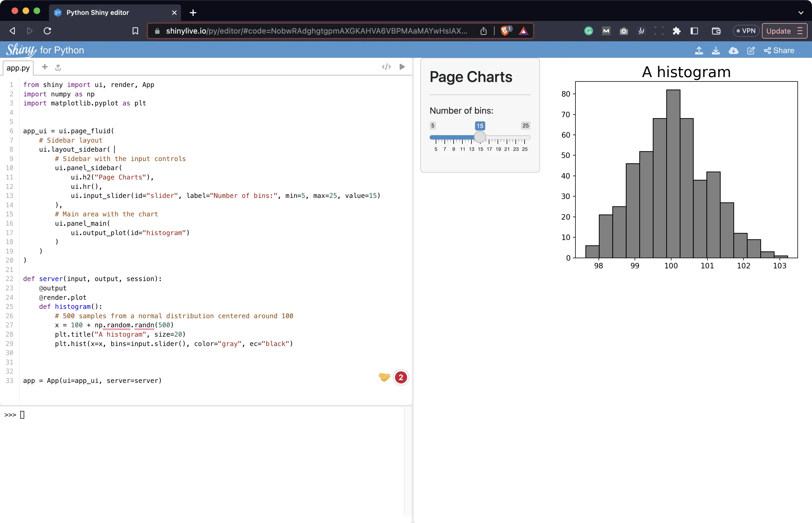812x523 pixels.
Task: Click the cloud download icon in header
Action: coord(733,51)
